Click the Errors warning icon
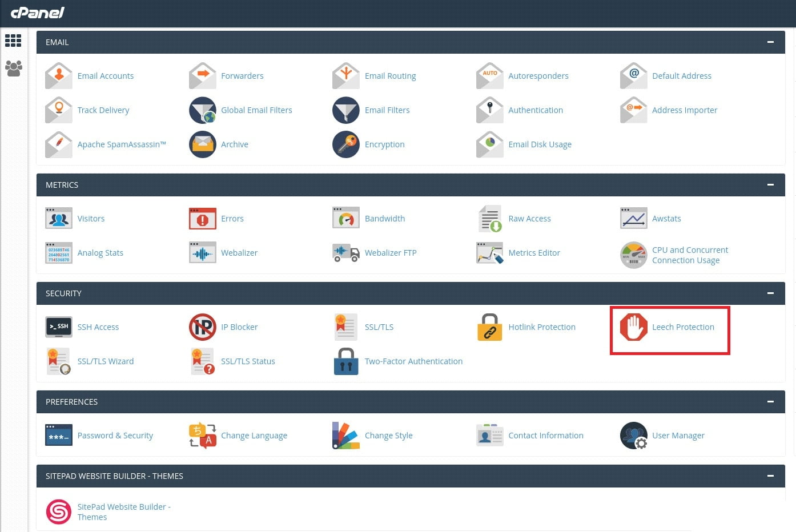 click(202, 219)
